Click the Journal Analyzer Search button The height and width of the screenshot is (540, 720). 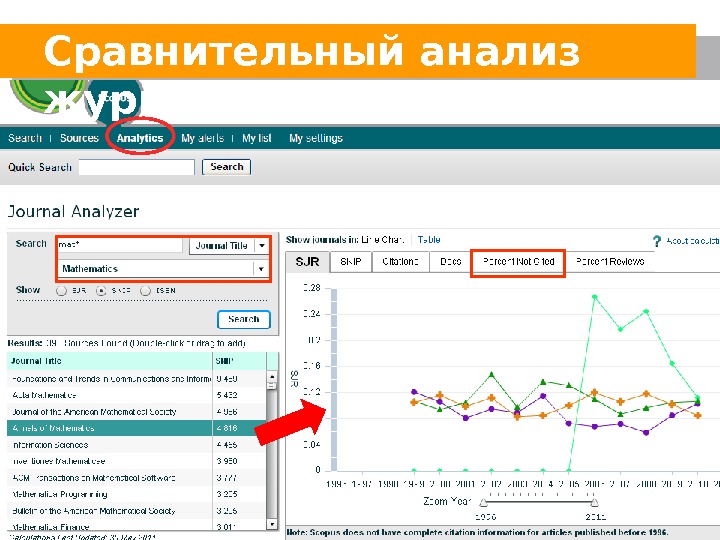[244, 319]
